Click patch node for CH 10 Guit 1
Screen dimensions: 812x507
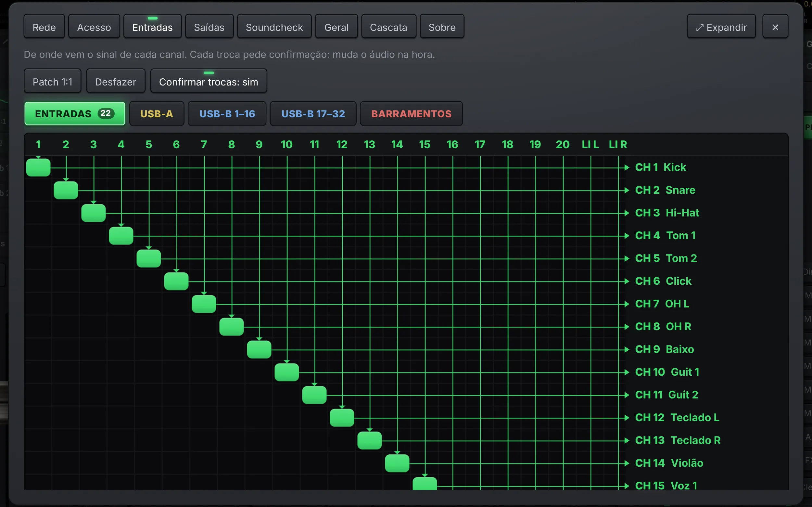click(286, 372)
